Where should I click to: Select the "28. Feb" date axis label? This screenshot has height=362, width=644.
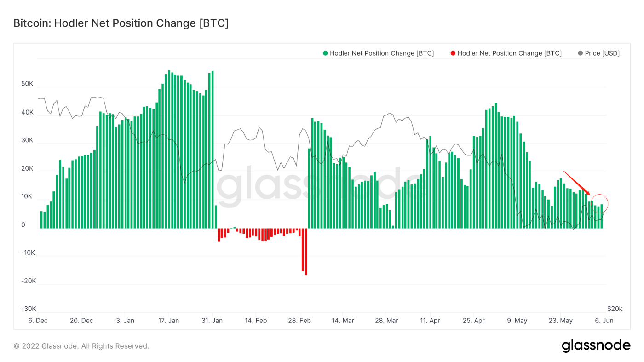299,321
